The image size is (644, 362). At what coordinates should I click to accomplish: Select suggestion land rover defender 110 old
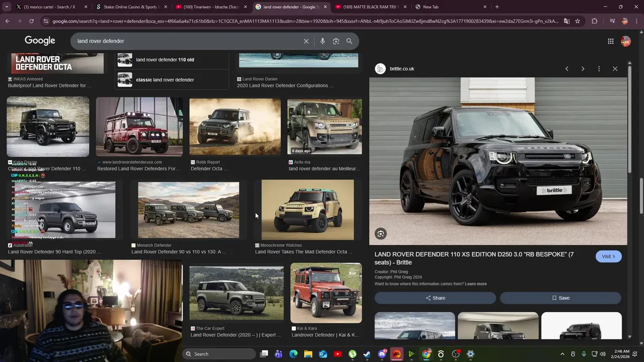[172, 60]
